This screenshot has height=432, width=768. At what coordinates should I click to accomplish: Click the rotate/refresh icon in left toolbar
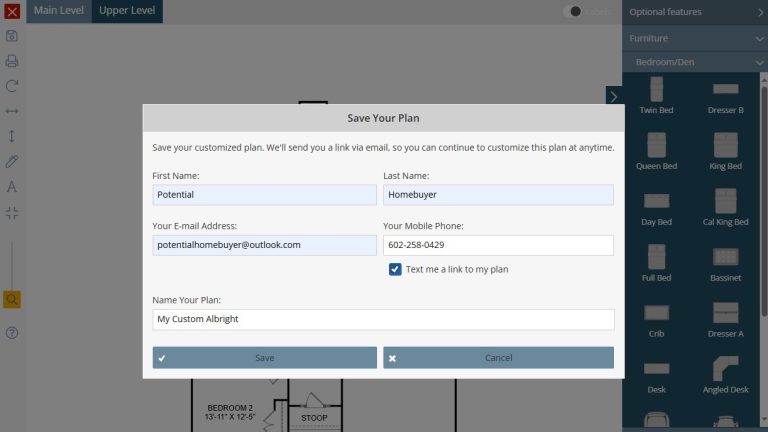tap(12, 86)
